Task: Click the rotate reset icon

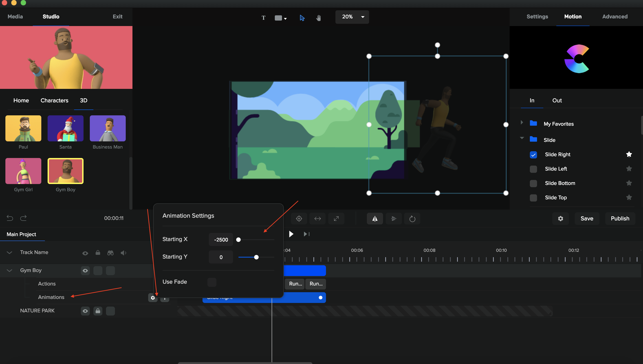Action: pos(412,219)
